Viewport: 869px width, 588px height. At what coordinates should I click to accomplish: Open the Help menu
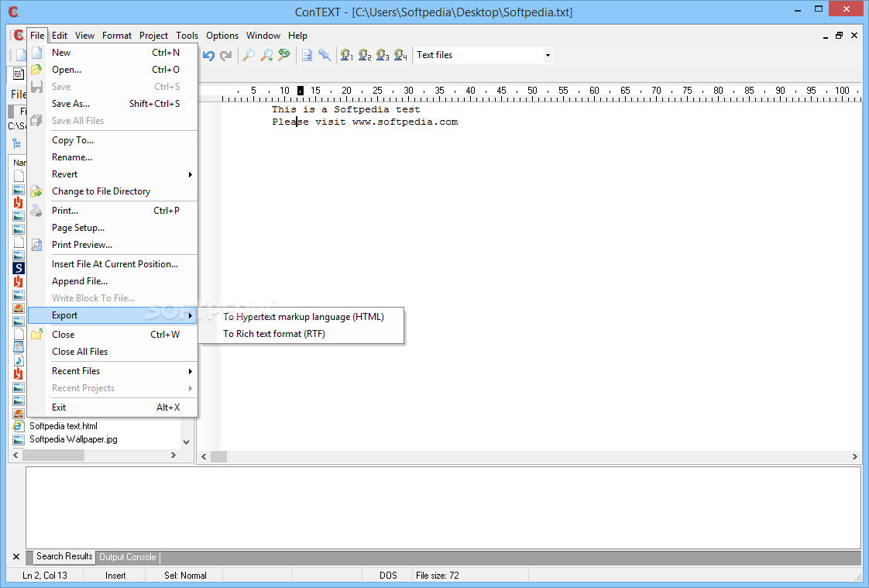pyautogui.click(x=297, y=36)
